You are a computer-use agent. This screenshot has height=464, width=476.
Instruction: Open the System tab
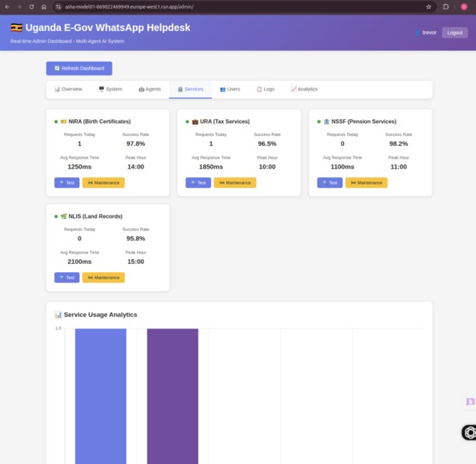pos(110,89)
